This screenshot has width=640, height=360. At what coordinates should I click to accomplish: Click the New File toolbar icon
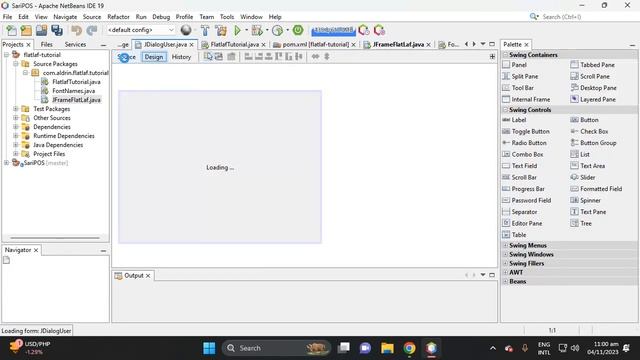point(11,30)
